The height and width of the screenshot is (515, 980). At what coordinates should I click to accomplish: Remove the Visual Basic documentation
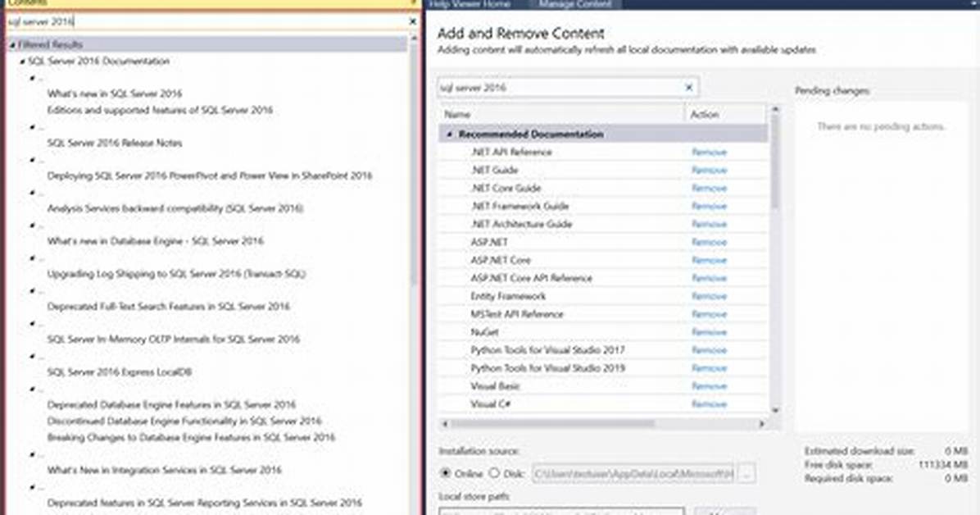pyautogui.click(x=709, y=386)
